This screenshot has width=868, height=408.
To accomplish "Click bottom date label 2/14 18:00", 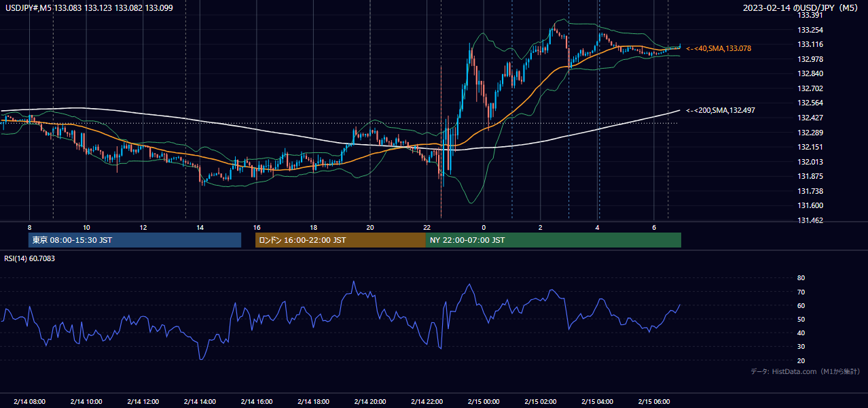I will click(313, 402).
